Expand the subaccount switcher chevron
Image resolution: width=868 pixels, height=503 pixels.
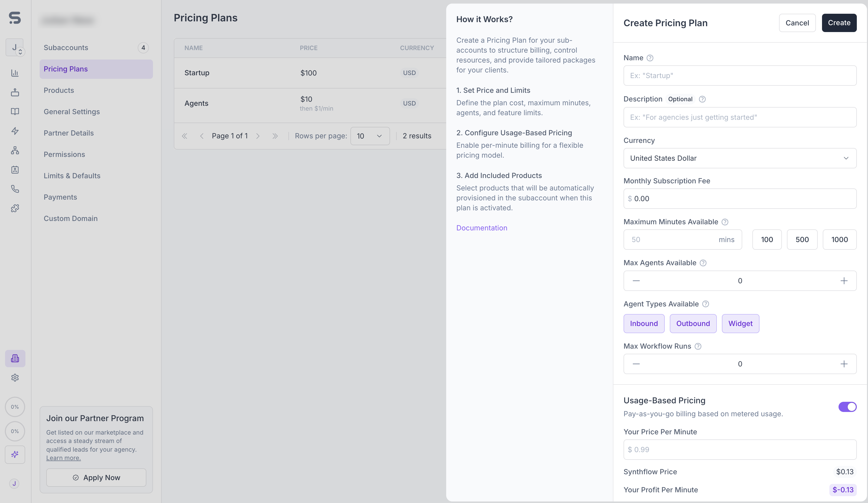pyautogui.click(x=20, y=51)
